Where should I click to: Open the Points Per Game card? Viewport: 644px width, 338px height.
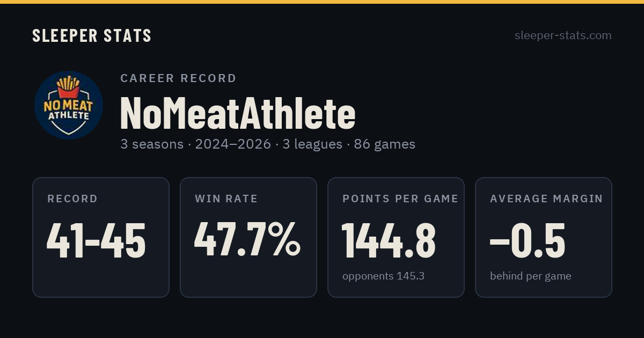(396, 237)
